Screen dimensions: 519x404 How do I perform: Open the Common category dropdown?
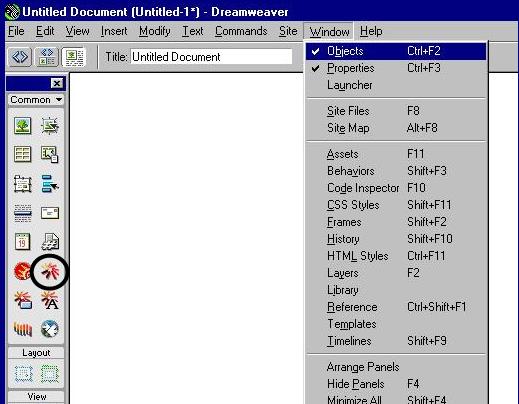click(36, 100)
